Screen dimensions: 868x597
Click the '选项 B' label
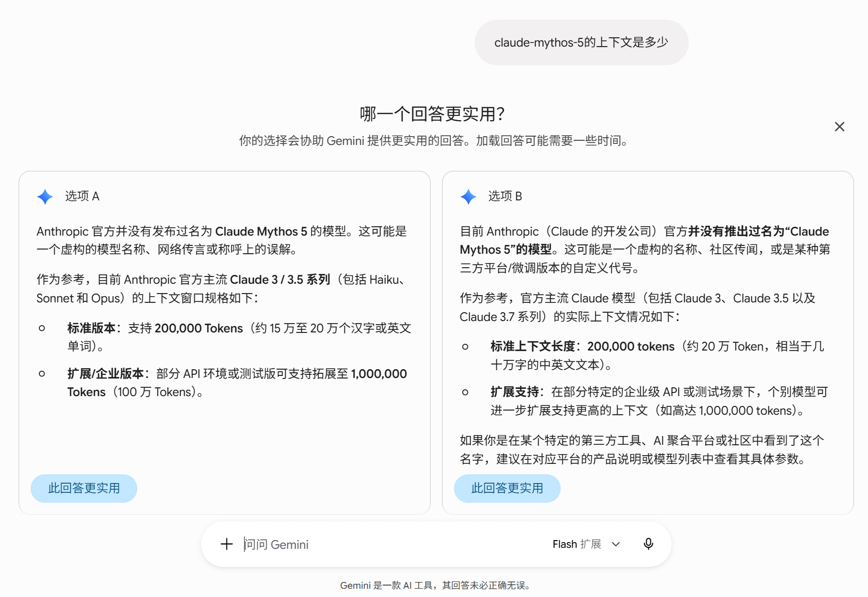coord(505,196)
